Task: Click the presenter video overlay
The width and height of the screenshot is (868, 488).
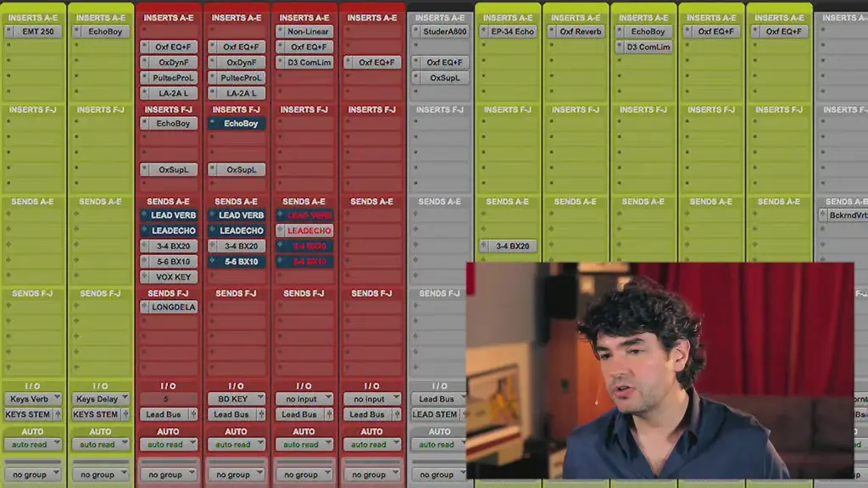Action: pyautogui.click(x=659, y=370)
